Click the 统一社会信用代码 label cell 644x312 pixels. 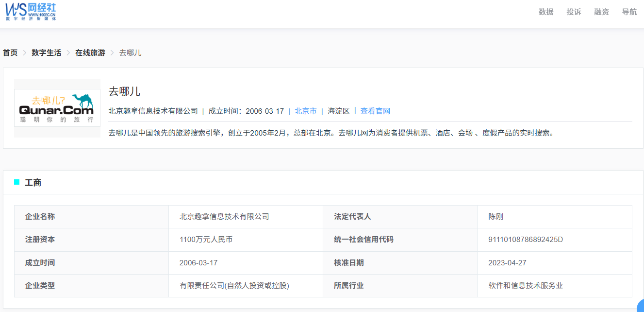tap(400, 240)
